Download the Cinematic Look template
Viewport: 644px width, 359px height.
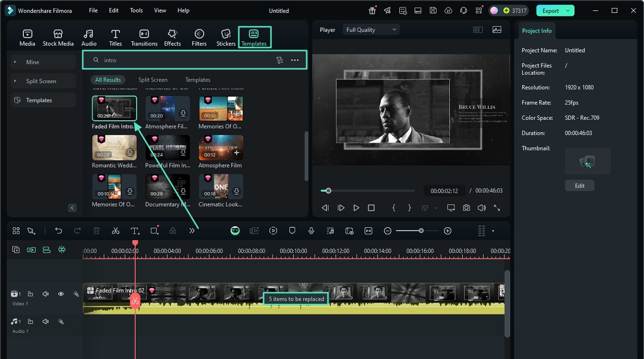[x=236, y=191]
